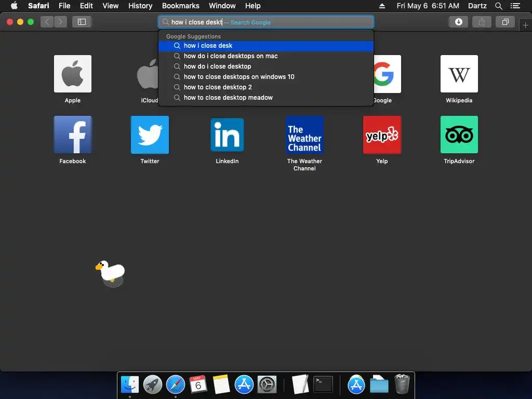Open the iCloud favorite tile
This screenshot has width=532, height=399.
(148, 74)
